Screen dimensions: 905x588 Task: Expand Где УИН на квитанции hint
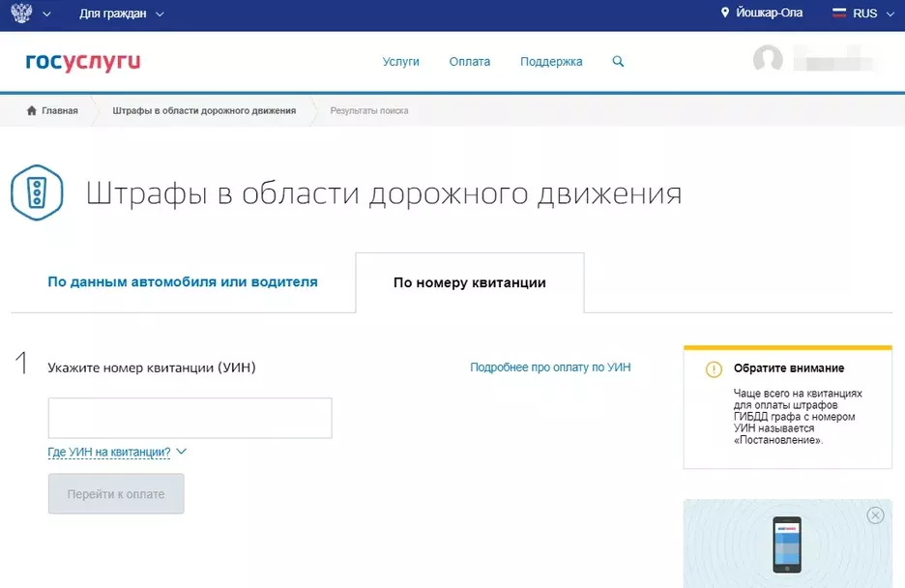(x=116, y=452)
